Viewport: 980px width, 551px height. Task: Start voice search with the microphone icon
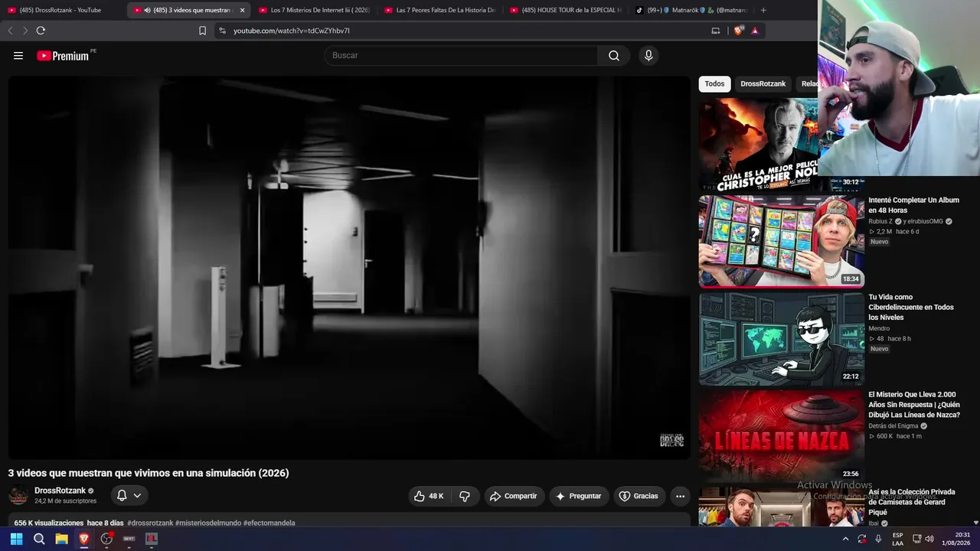pos(648,56)
